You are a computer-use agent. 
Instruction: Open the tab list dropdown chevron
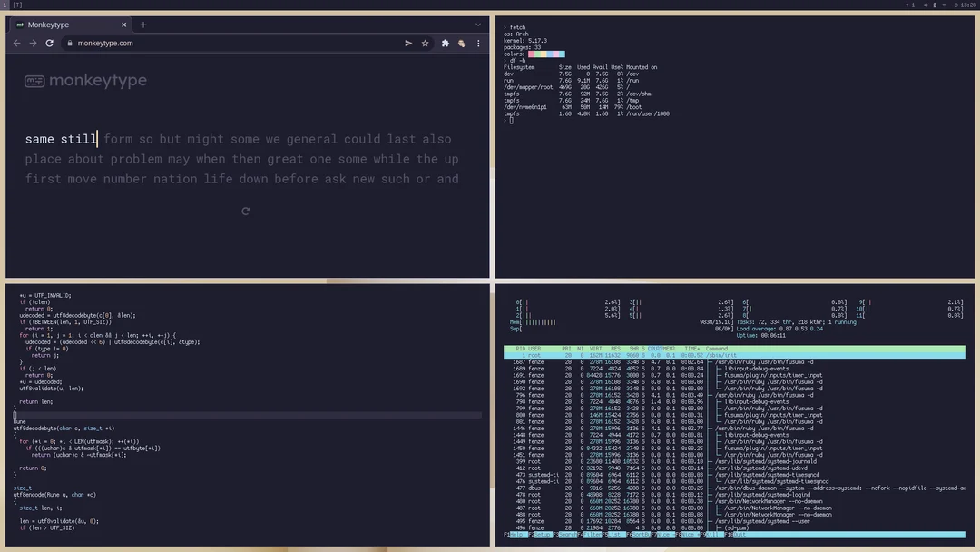(x=477, y=25)
